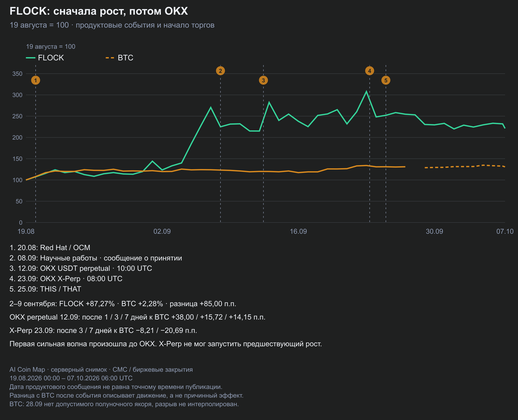This screenshot has height=420, width=518.
Task: Click the 250 y-axis label
Action: (x=17, y=116)
